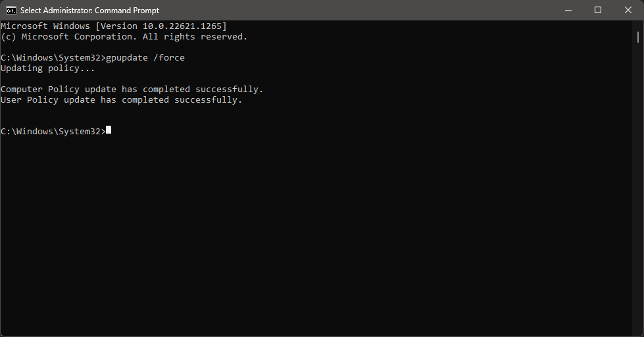Click the Microsoft Corporation copyright line
This screenshot has width=644, height=337.
[124, 37]
